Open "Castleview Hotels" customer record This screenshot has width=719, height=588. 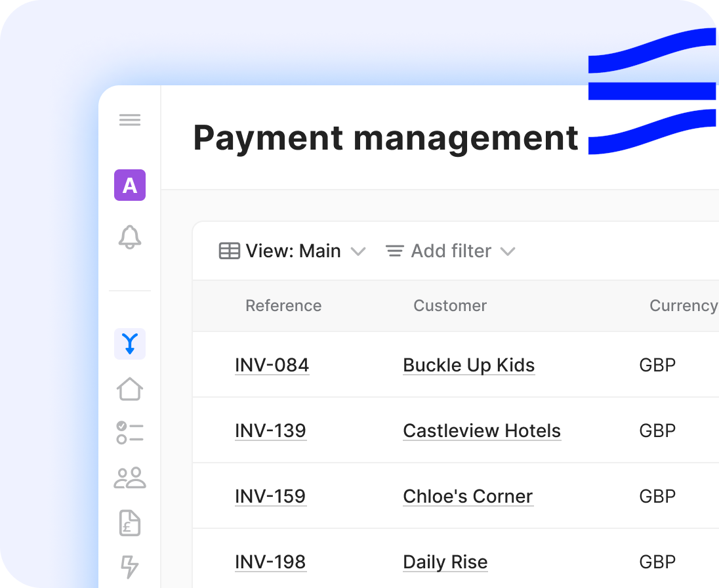click(x=482, y=430)
